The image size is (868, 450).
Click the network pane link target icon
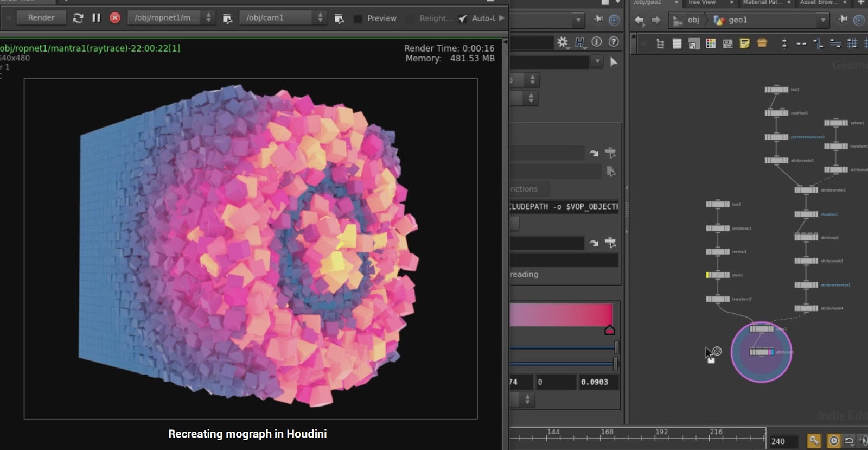click(x=859, y=20)
